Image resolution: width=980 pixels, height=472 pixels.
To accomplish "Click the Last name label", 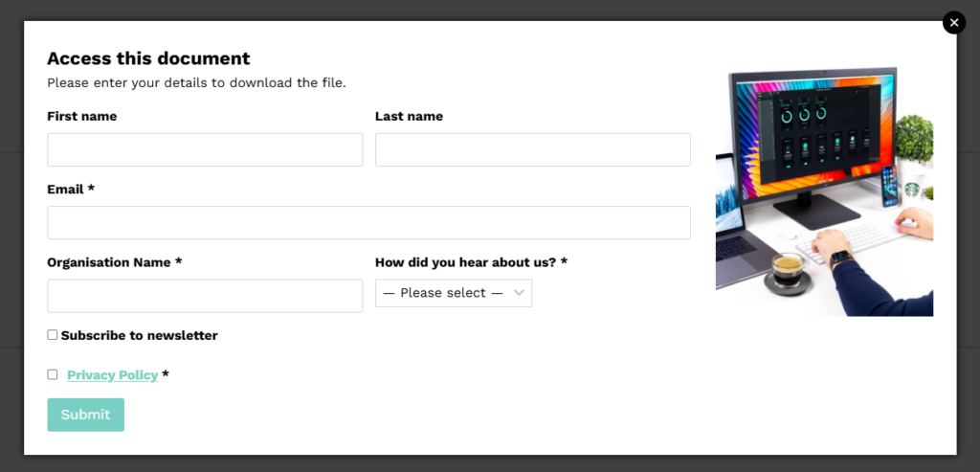I will 409,116.
